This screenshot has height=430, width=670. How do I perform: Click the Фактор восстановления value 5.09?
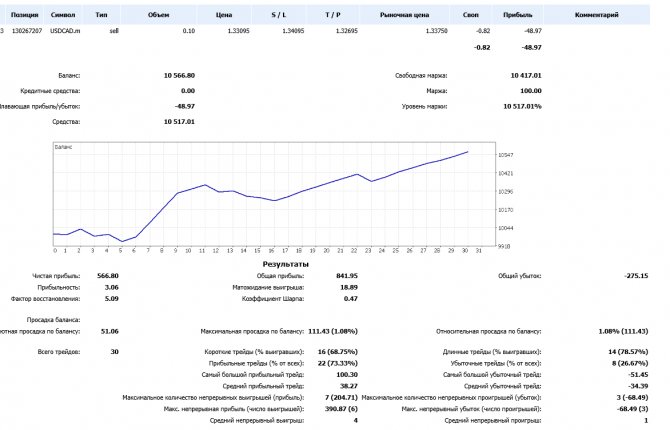112,299
